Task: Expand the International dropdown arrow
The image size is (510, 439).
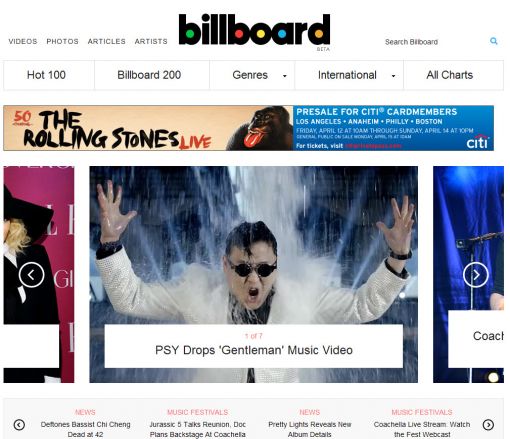Action: point(393,76)
